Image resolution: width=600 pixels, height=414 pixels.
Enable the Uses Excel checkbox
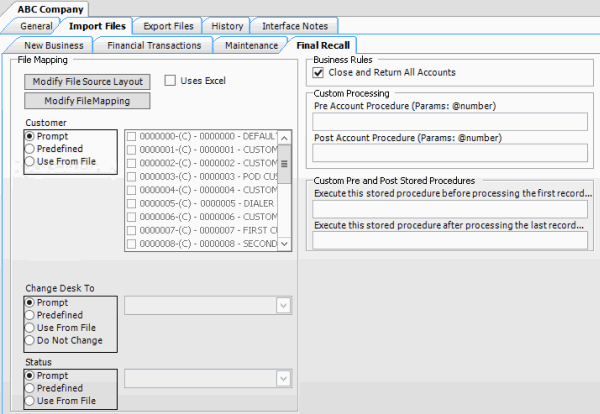[x=170, y=80]
